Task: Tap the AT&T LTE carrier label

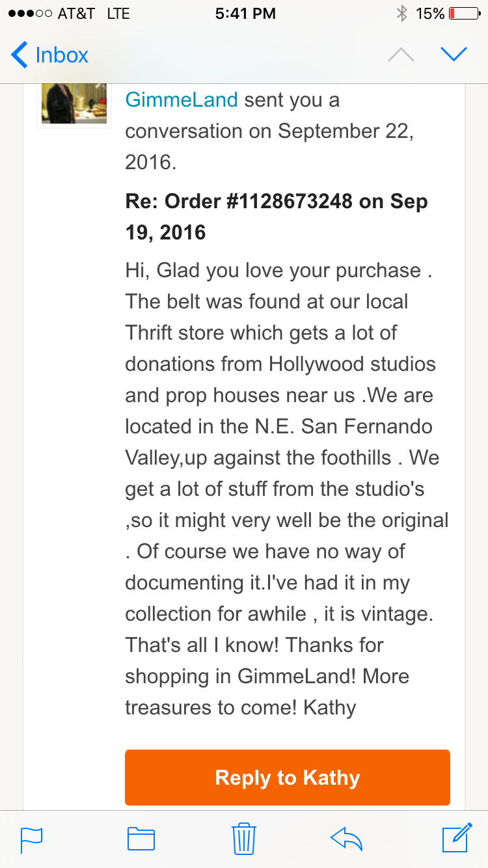Action: point(93,14)
